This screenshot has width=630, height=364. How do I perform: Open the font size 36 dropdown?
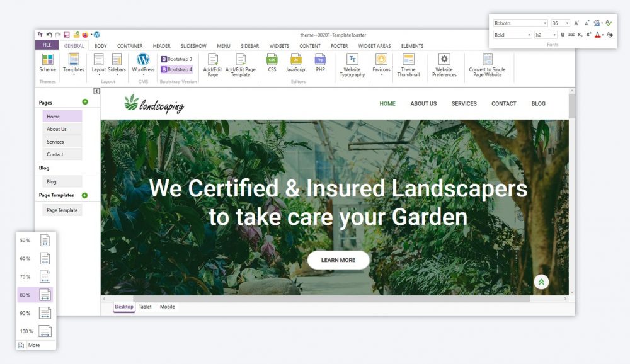pyautogui.click(x=567, y=23)
